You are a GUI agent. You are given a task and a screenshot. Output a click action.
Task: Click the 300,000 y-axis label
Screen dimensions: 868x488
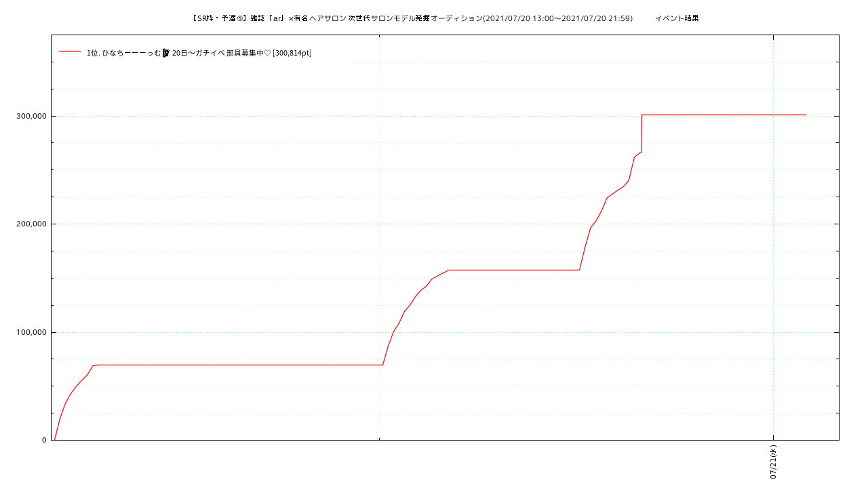31,116
